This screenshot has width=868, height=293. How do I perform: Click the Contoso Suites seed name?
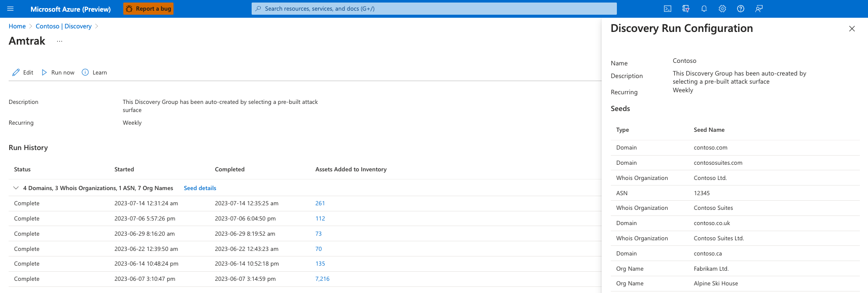pos(713,208)
